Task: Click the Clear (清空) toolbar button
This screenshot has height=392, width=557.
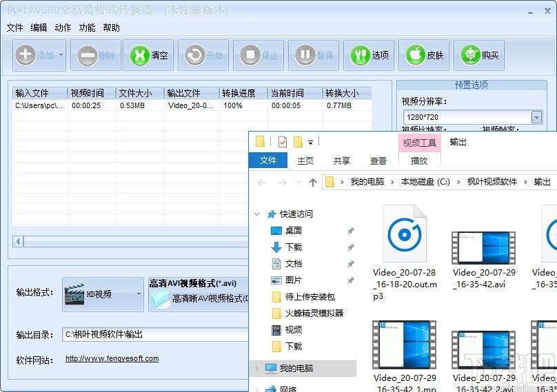Action: (148, 55)
